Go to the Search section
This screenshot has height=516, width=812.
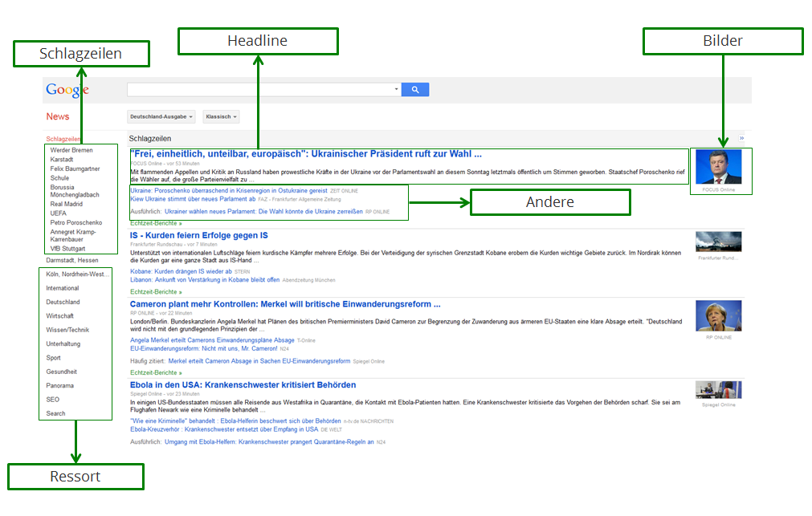56,414
